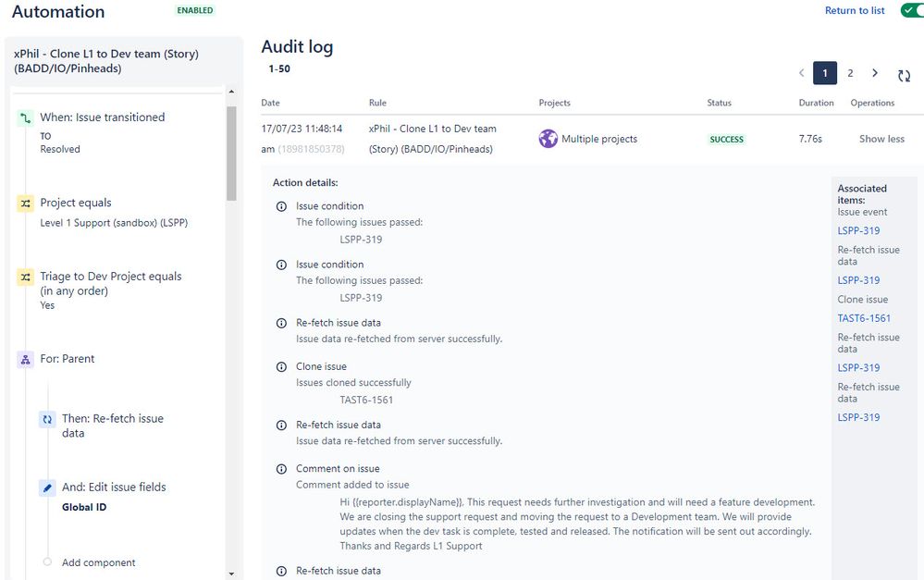Click the Triage to Dev Project condition icon
This screenshot has height=580, width=924.
(25, 277)
